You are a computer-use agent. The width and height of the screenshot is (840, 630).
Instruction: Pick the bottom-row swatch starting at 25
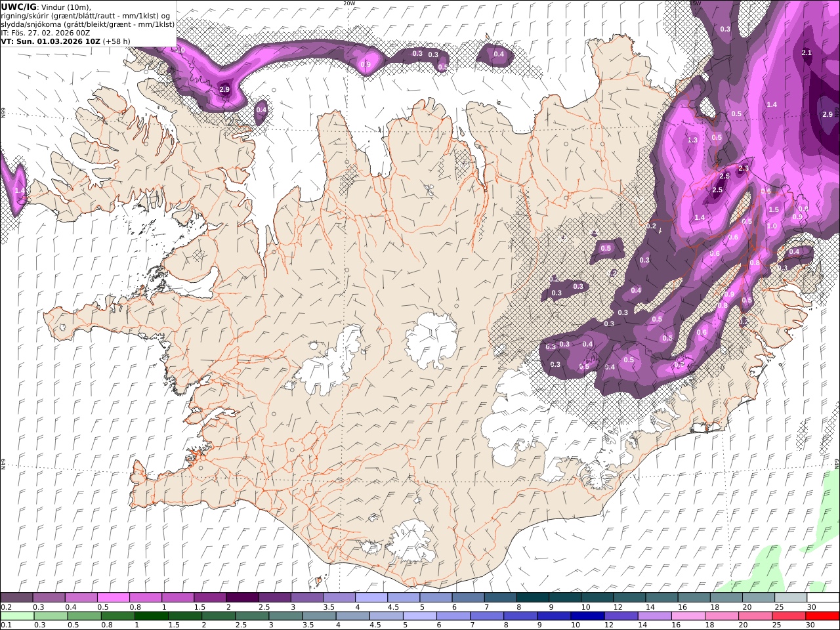coord(788,616)
